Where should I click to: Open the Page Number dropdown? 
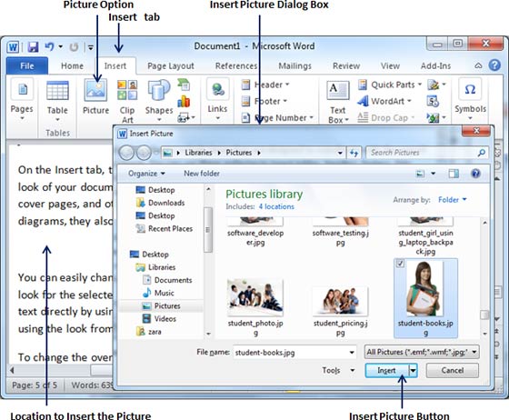tap(278, 118)
